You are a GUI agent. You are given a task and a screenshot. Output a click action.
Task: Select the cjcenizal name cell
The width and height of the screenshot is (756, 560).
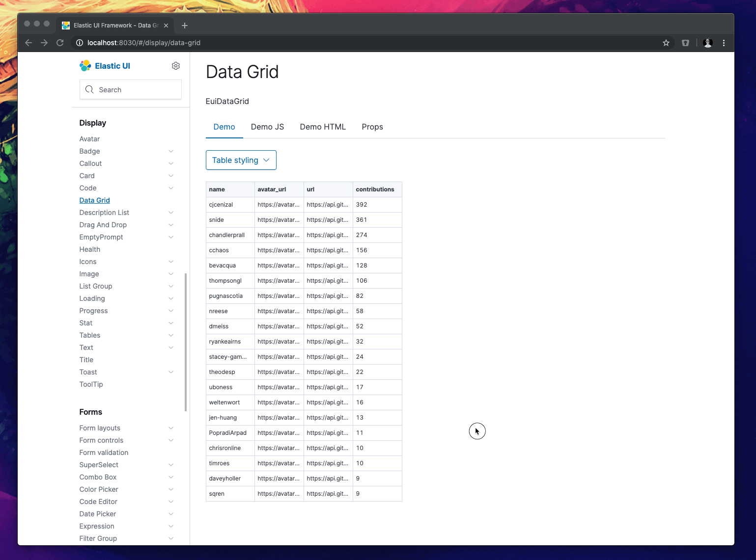pos(230,205)
